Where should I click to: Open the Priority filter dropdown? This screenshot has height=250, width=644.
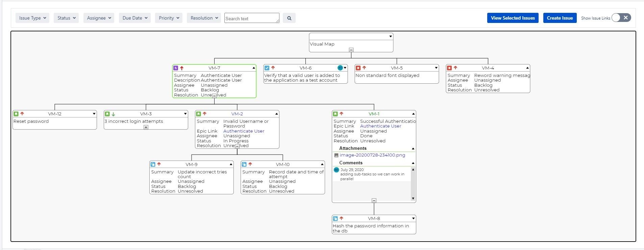(x=169, y=18)
